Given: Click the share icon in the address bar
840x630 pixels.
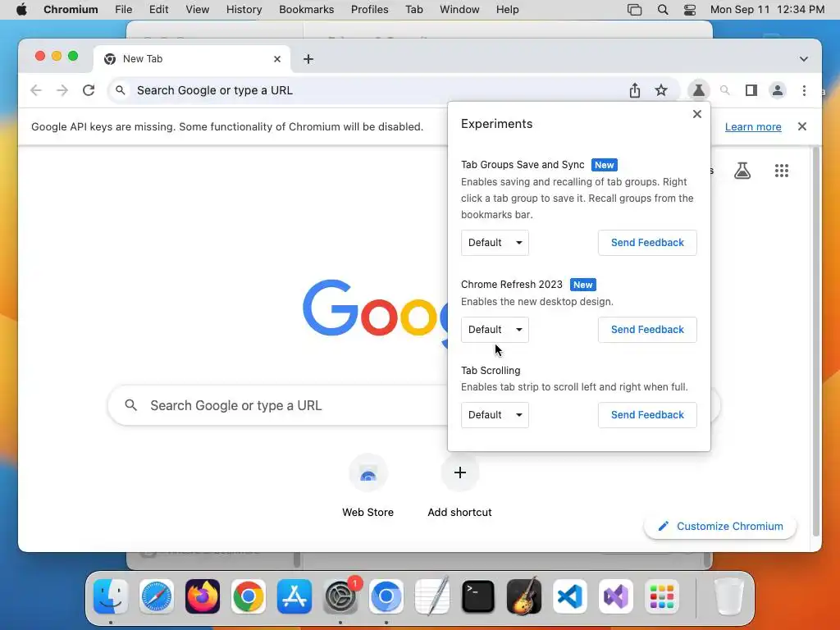Looking at the screenshot, I should 635,90.
